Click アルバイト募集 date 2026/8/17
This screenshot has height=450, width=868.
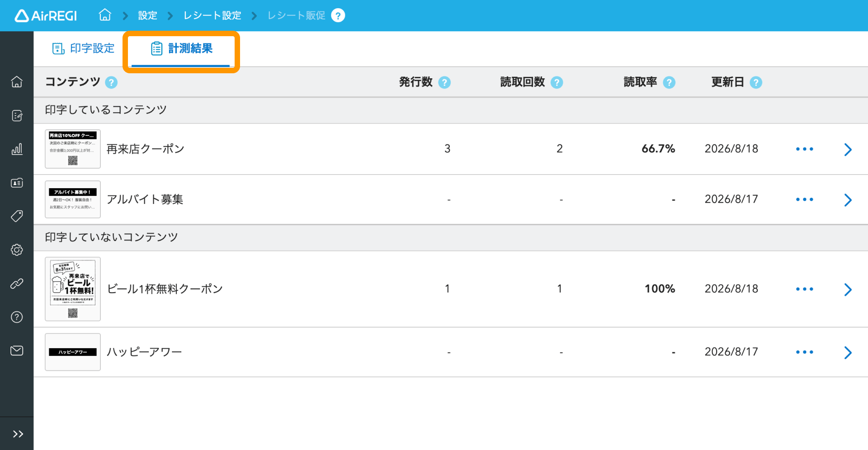tap(731, 199)
